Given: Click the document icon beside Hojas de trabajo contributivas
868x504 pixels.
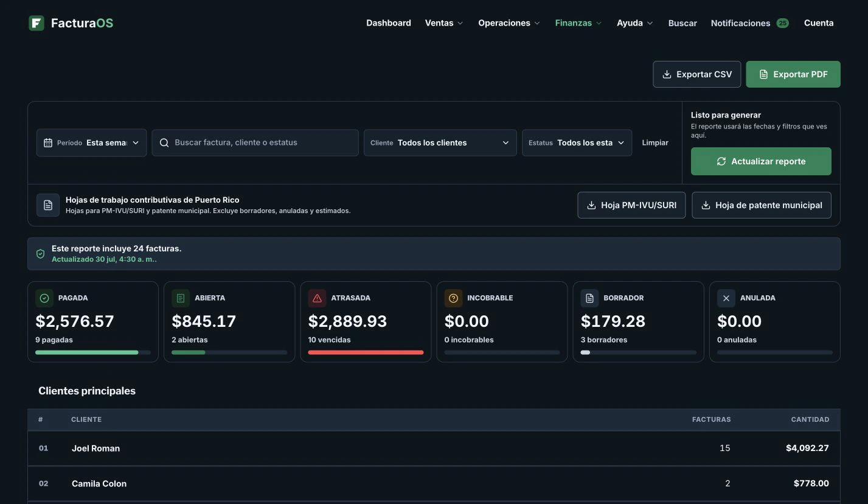Looking at the screenshot, I should tap(48, 205).
